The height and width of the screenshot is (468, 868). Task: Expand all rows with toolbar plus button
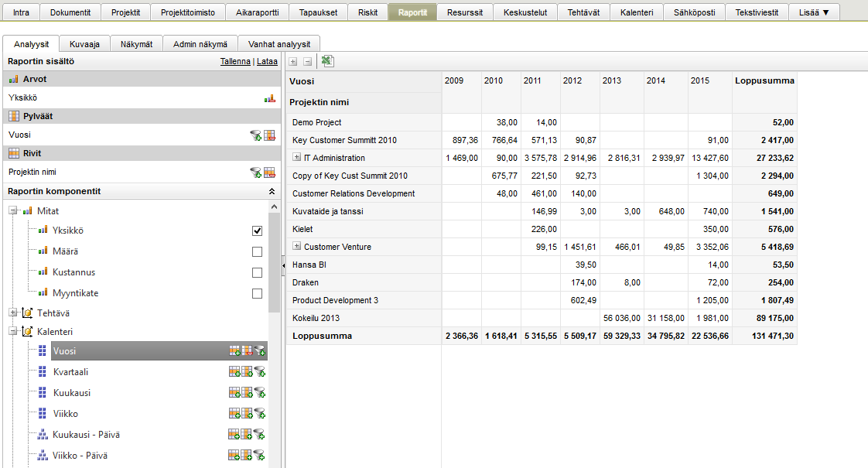coord(293,62)
